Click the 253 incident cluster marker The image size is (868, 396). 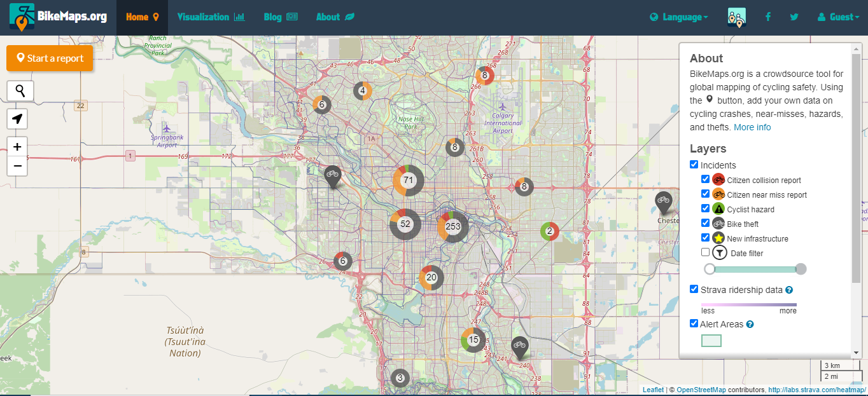(452, 227)
